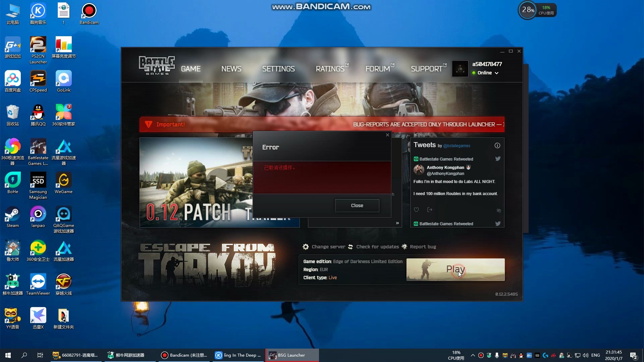Open Bandicam desktop shortcut
The image size is (644, 362).
[89, 14]
